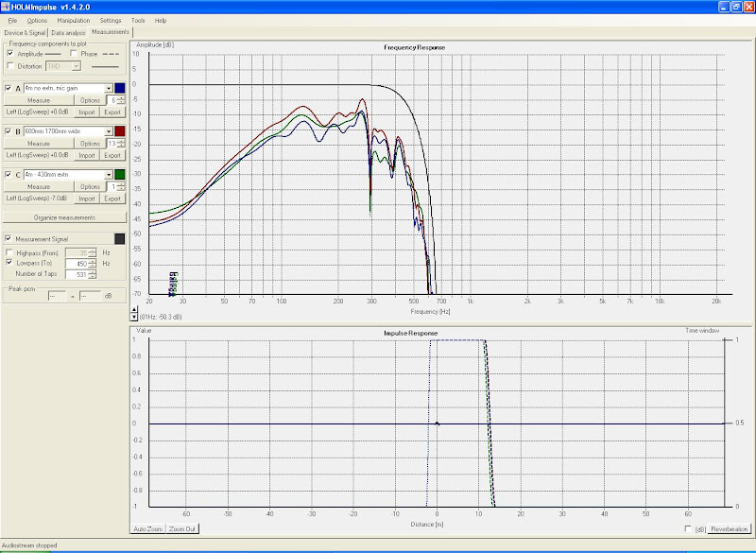
Task: Click Options button for measurement A
Action: click(90, 100)
